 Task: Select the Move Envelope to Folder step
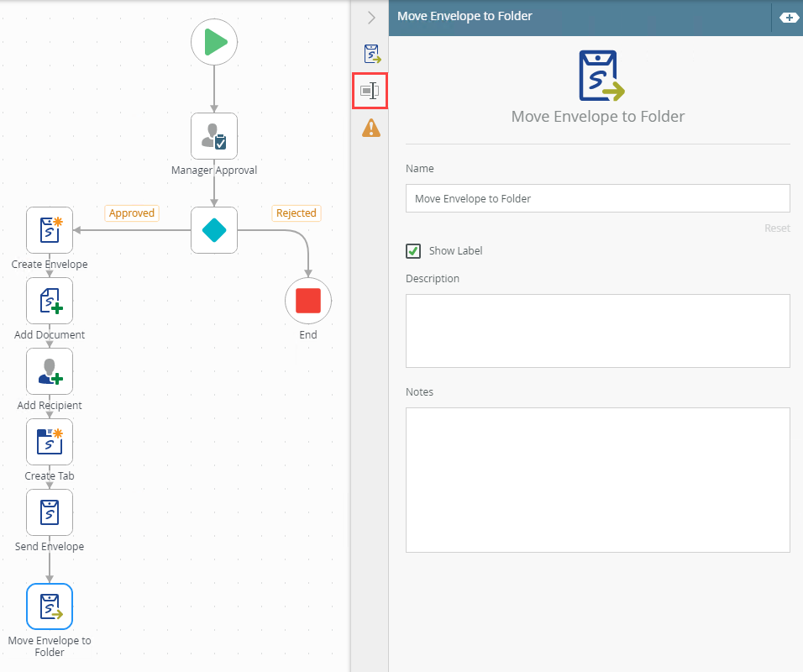click(50, 606)
